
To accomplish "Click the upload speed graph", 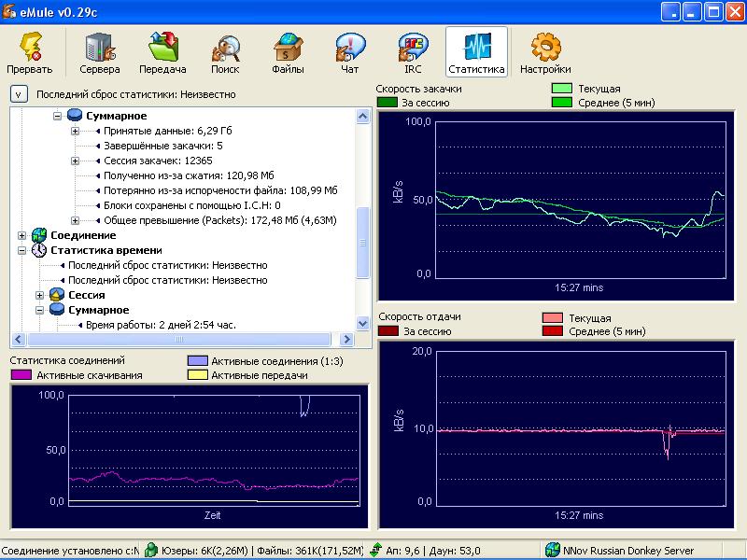I will pos(556,434).
